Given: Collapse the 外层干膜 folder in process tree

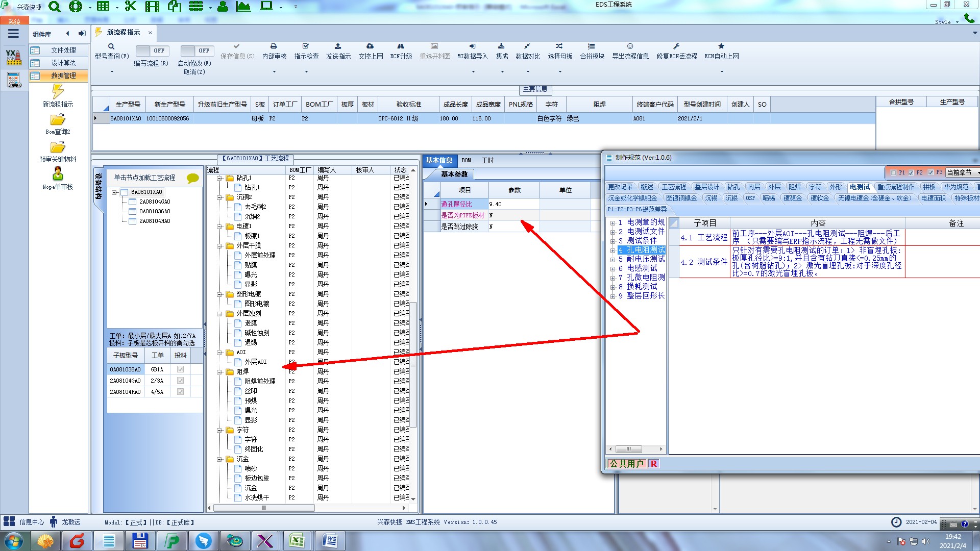Looking at the screenshot, I should pyautogui.click(x=219, y=246).
